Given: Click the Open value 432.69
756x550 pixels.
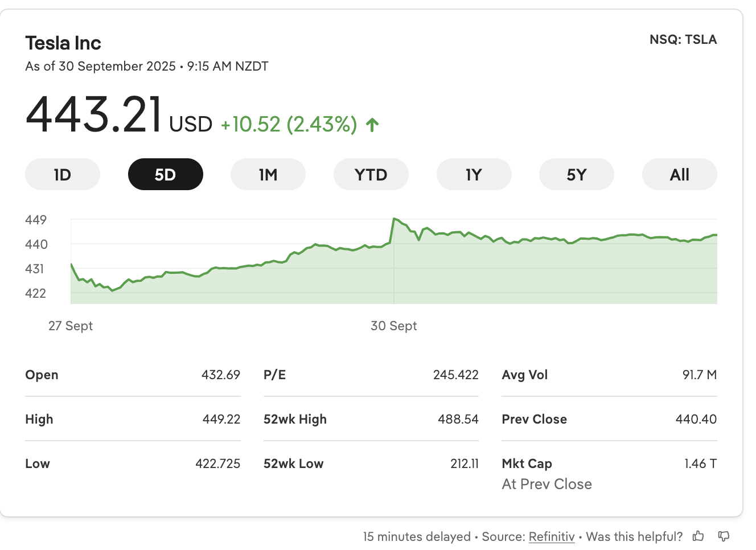Looking at the screenshot, I should point(220,375).
